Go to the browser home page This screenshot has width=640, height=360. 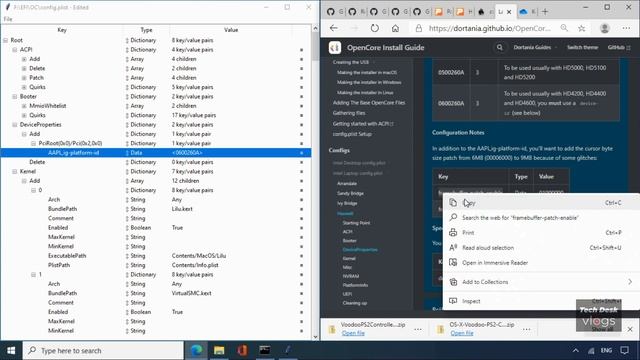pos(395,28)
